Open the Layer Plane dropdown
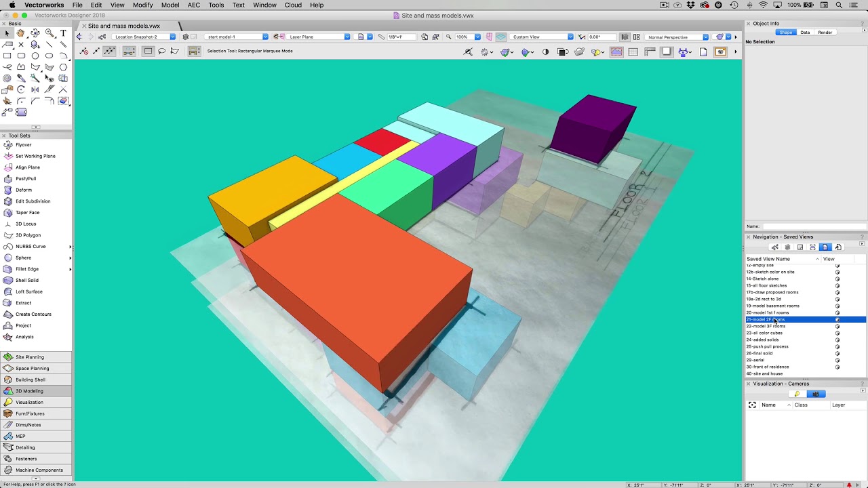 [x=346, y=37]
